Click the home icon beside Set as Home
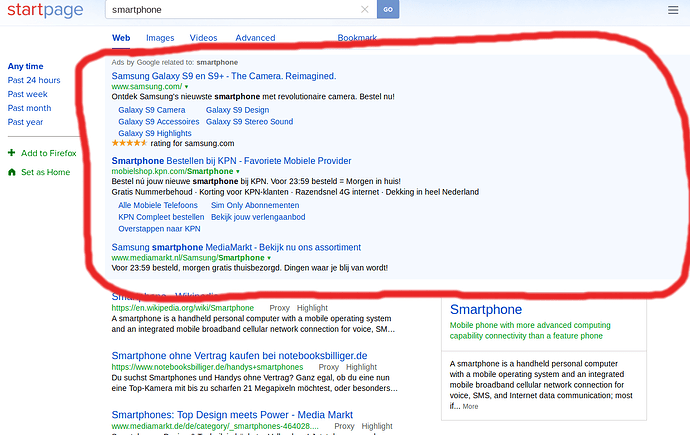This screenshot has width=690, height=435. 11,172
